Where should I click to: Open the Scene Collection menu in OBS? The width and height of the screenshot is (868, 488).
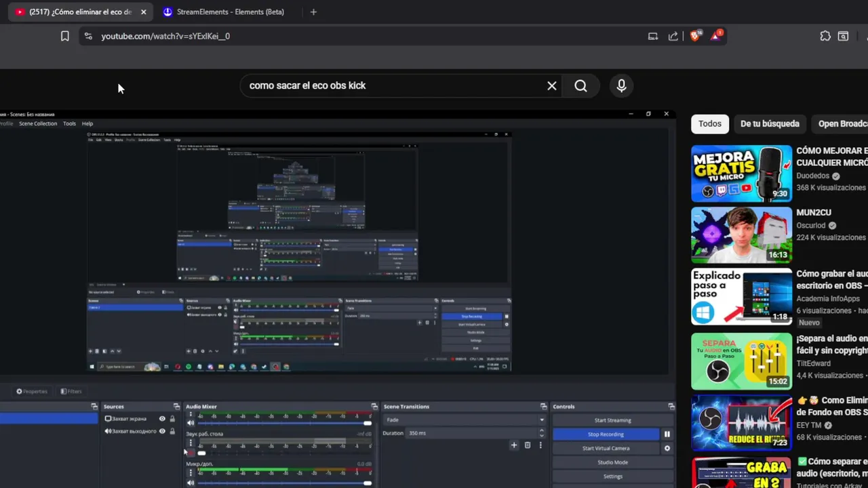(38, 123)
